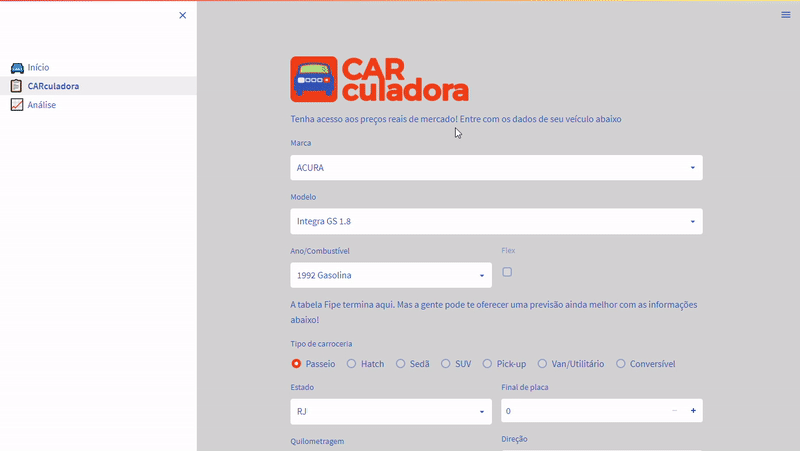Click the 'Direção' label
The image size is (800, 451).
tap(514, 439)
